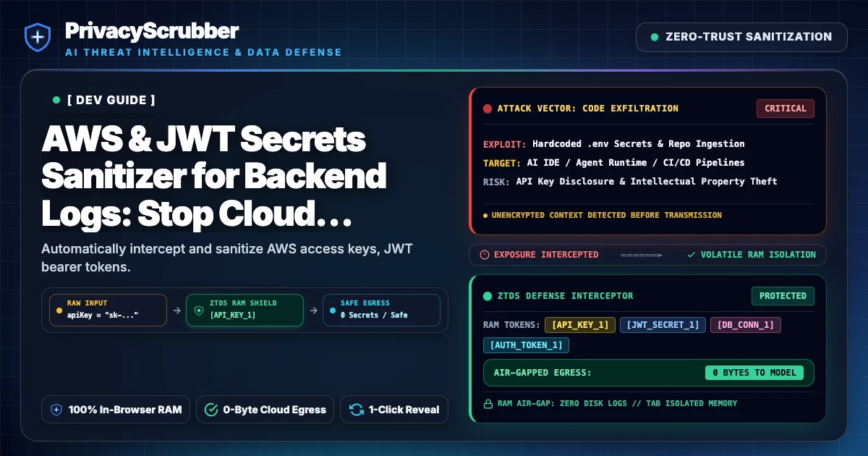Viewport: 868px width, 456px height.
Task: Click the 0 BYTES TO MODEL badge
Action: 754,373
